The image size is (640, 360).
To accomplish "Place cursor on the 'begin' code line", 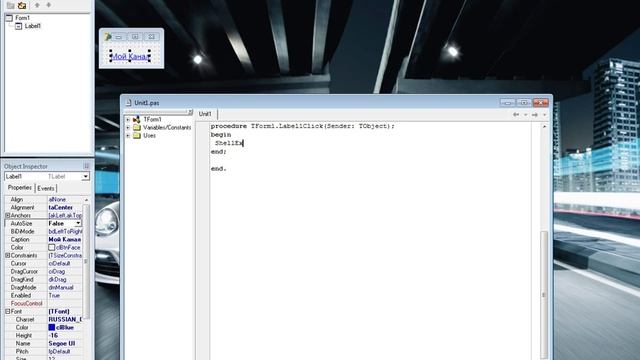I will [221, 135].
